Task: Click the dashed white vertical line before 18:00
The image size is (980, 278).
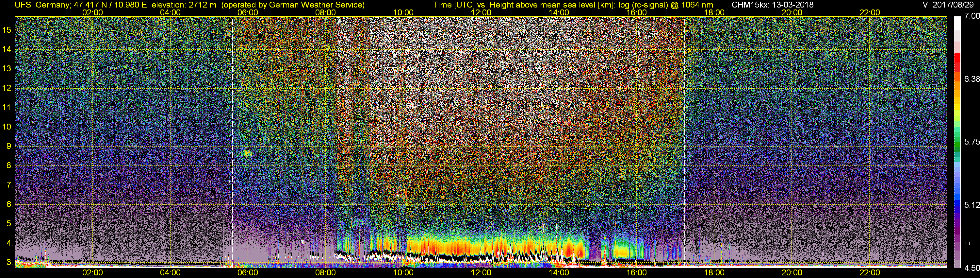Action: [x=685, y=142]
